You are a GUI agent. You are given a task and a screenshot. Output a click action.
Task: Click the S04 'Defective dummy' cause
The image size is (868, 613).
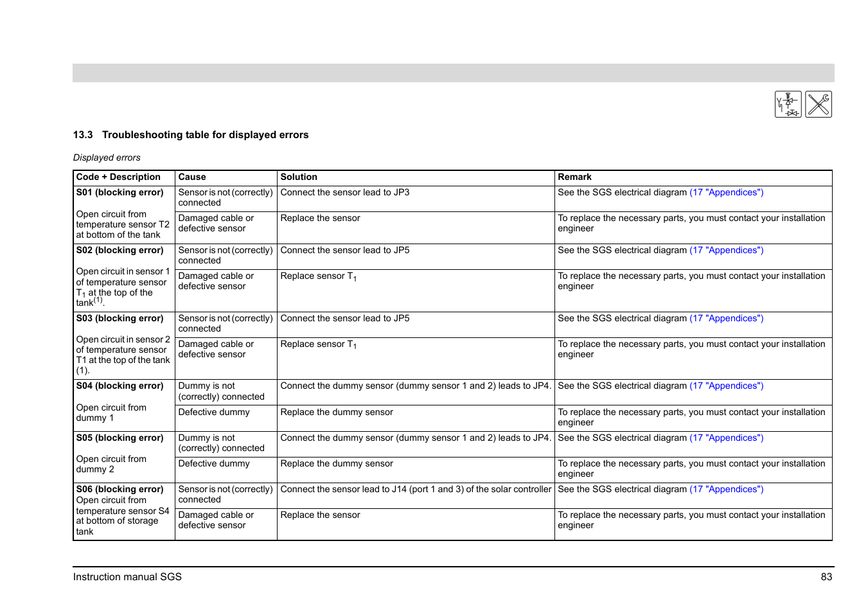[214, 412]
